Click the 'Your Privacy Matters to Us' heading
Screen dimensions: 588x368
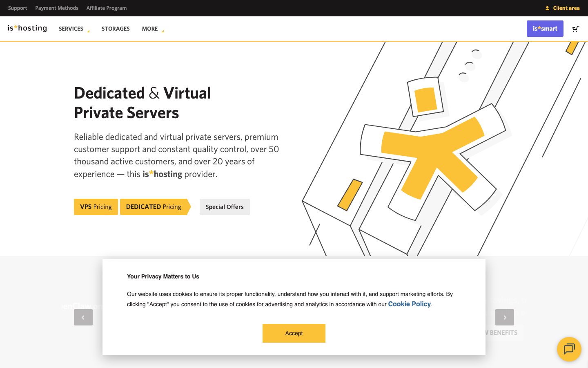[163, 276]
